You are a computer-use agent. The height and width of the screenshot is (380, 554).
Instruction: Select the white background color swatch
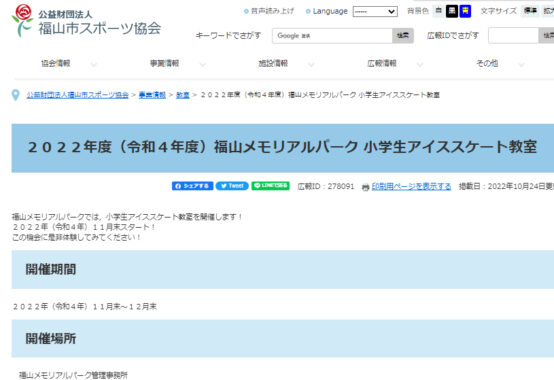(438, 11)
